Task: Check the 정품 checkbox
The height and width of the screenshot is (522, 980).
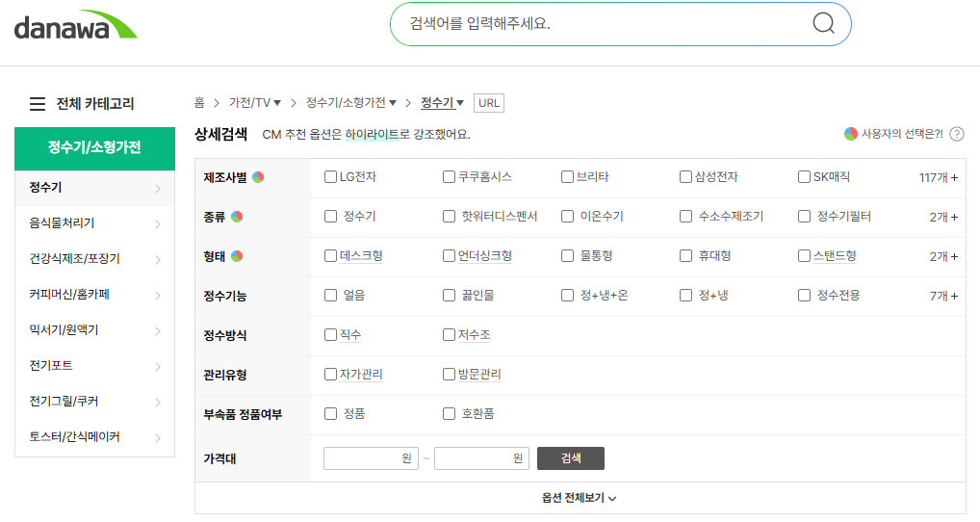Action: coord(330,413)
